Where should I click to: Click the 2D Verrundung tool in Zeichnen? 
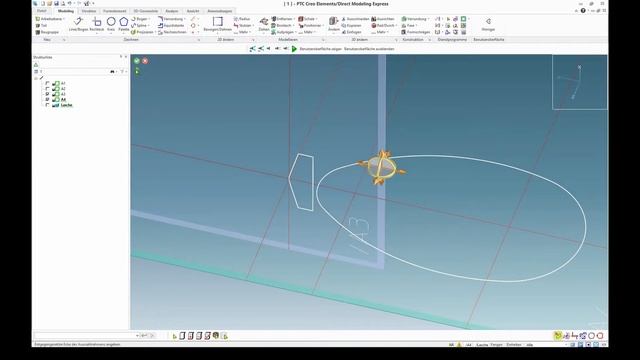click(171, 19)
